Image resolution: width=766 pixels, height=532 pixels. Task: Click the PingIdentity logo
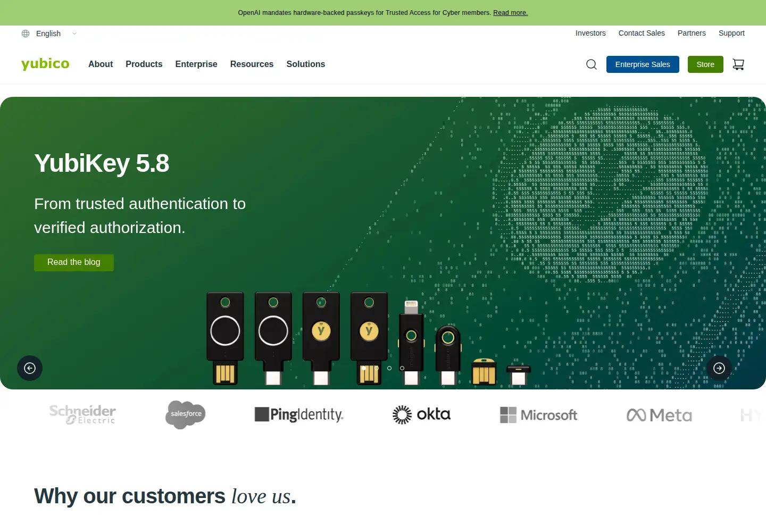[x=299, y=414]
